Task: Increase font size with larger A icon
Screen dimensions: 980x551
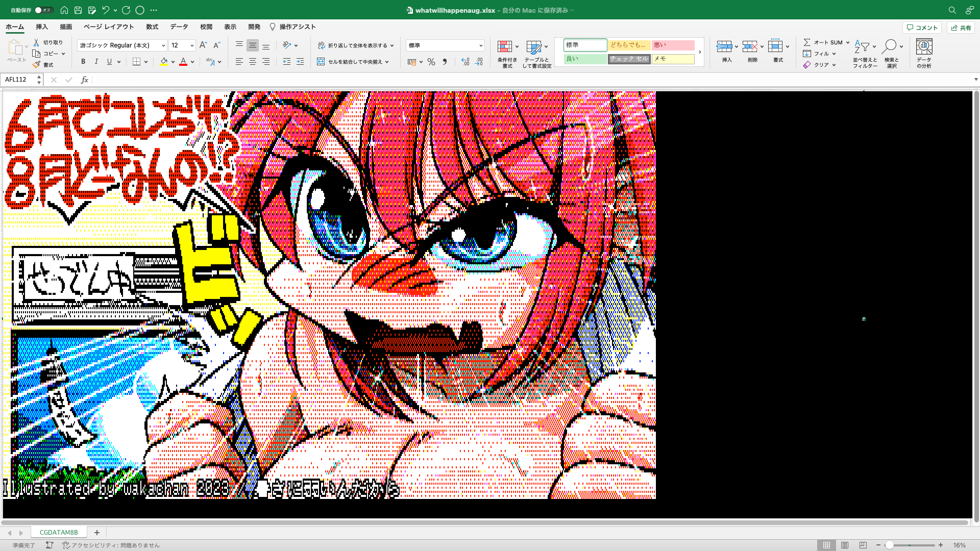Action: [x=203, y=45]
